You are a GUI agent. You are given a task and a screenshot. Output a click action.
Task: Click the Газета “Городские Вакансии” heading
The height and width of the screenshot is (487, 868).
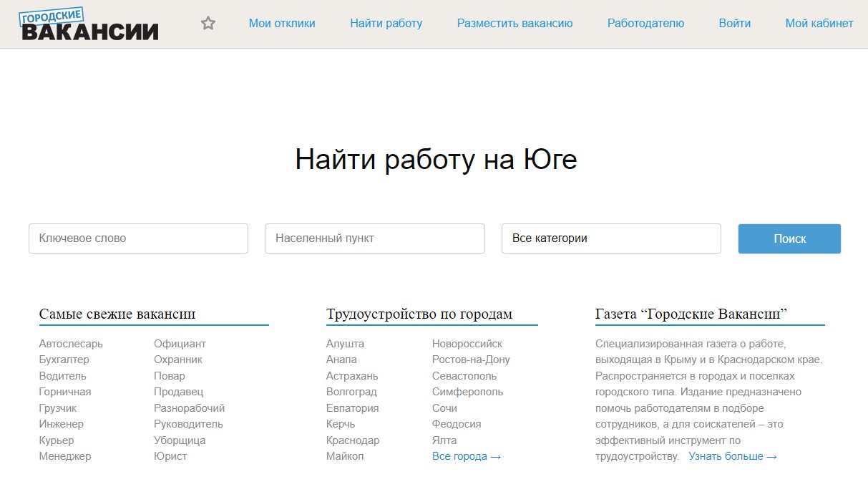click(691, 314)
